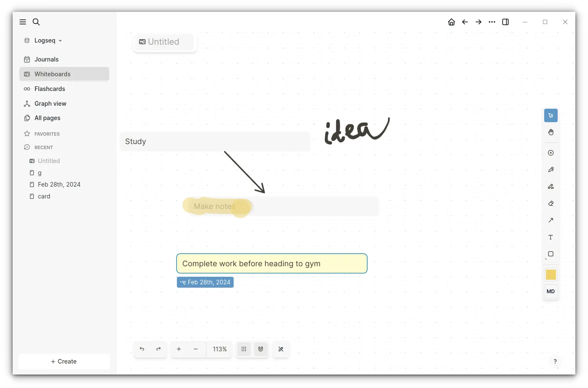Collapse the FAVORITES section
The width and height of the screenshot is (588, 388).
(42, 134)
